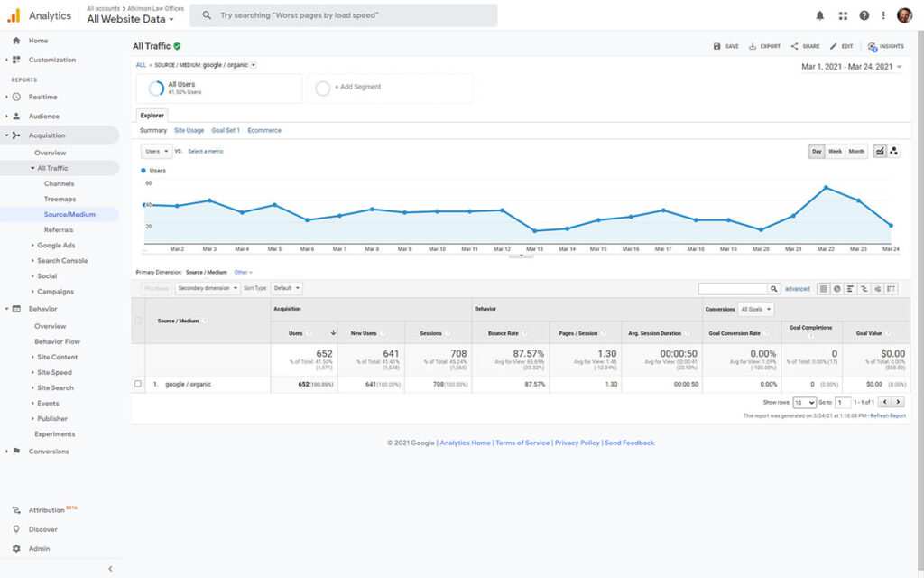Click the Go to page number field
The height and width of the screenshot is (578, 924).
point(844,403)
